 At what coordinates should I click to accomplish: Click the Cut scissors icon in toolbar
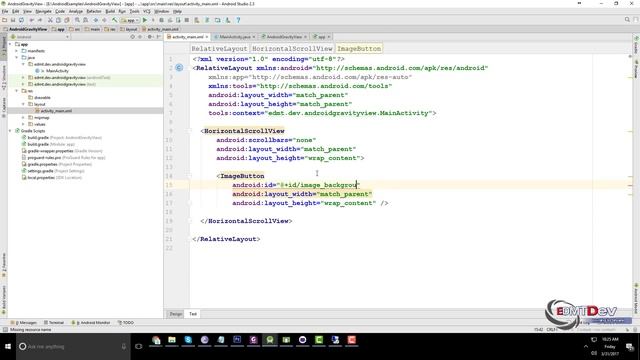[50, 20]
